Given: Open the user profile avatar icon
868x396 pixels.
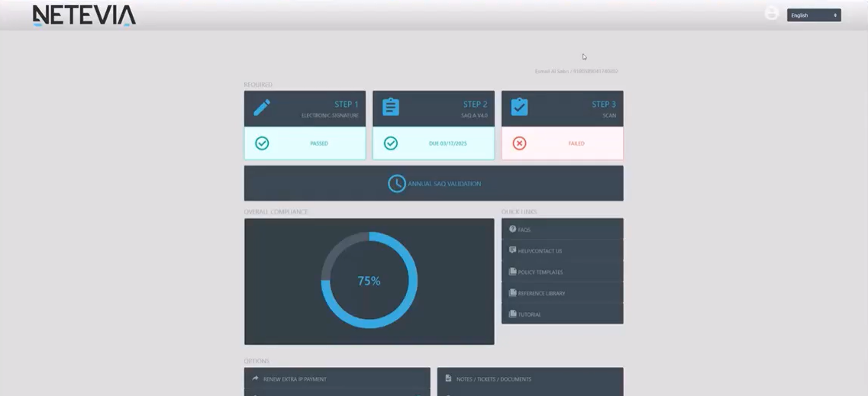Looking at the screenshot, I should click(771, 13).
